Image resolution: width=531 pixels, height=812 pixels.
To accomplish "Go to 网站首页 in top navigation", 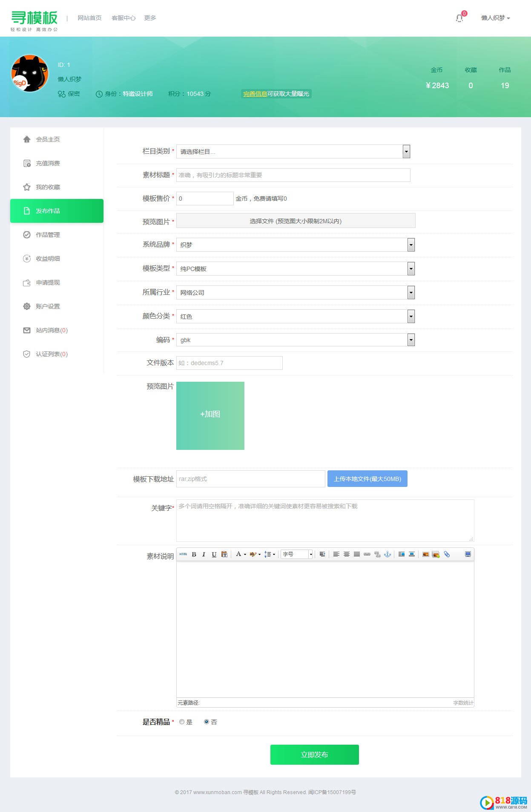I will [x=89, y=18].
